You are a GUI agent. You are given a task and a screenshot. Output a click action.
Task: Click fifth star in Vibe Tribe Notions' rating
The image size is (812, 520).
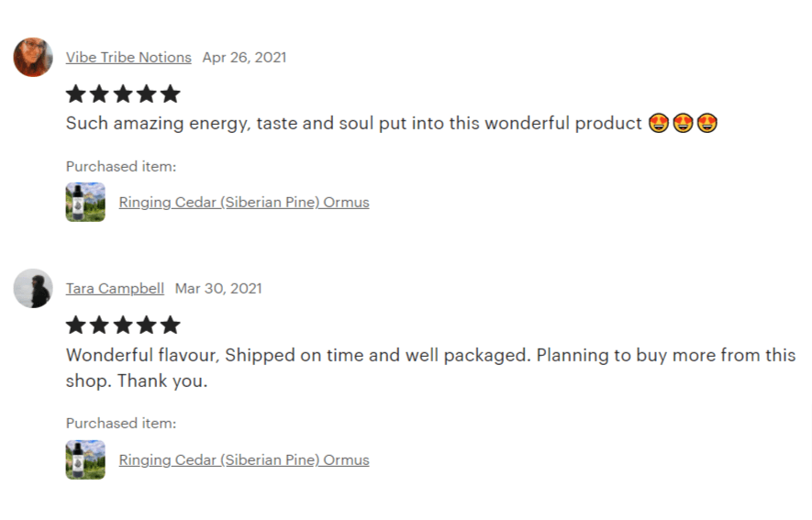[171, 94]
